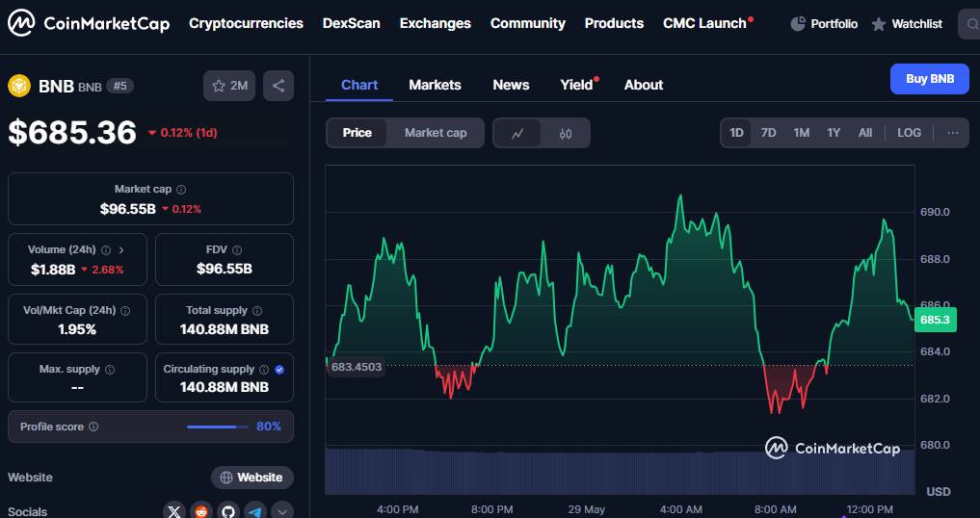Image resolution: width=980 pixels, height=518 pixels.
Task: Click the Circulating supply info icon
Action: (x=264, y=370)
